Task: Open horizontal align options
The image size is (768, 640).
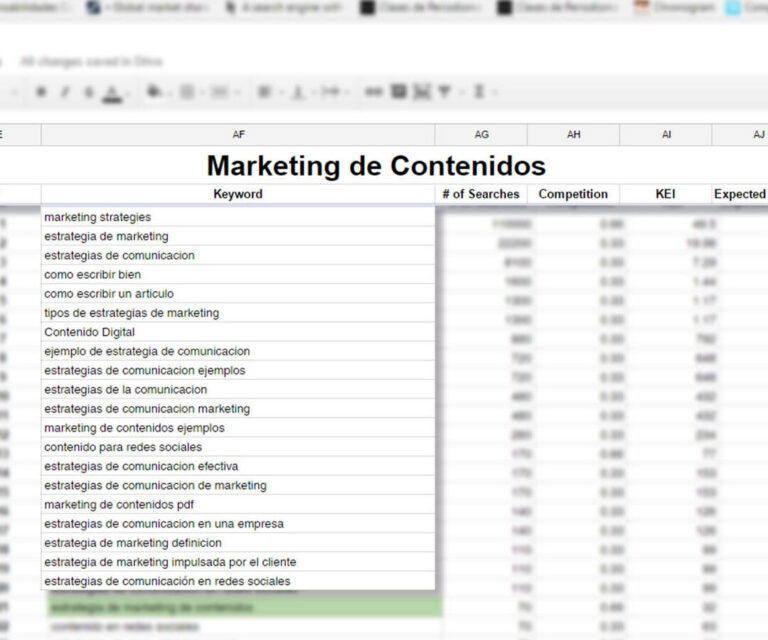Action: [264, 92]
